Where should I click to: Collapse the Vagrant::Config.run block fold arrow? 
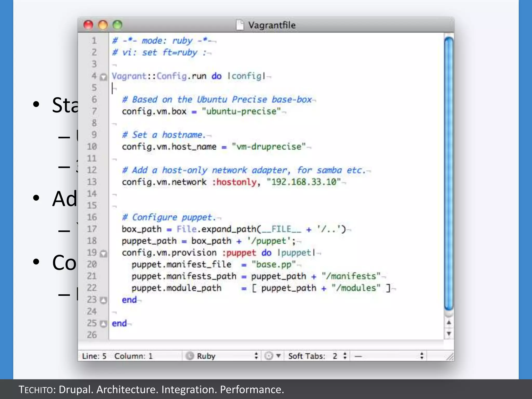pos(103,77)
